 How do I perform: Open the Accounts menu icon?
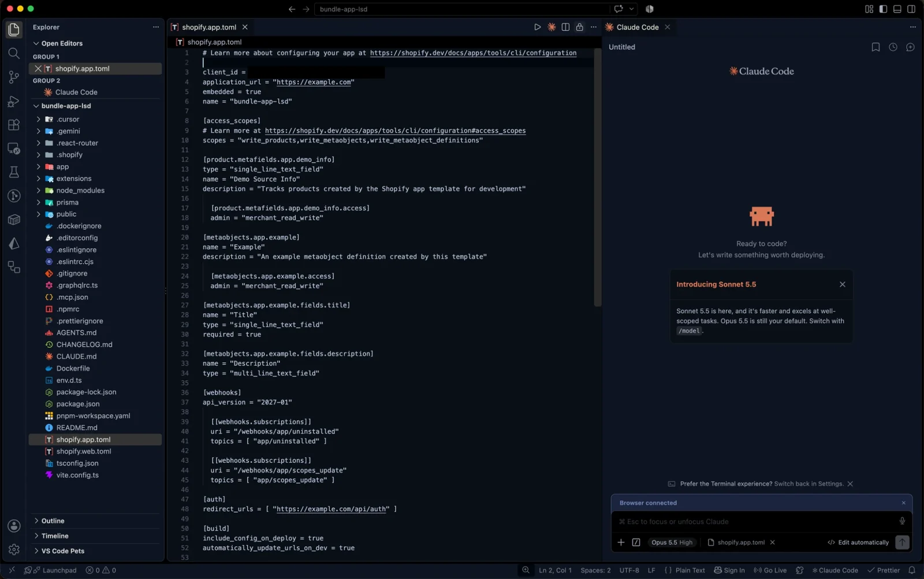pos(14,526)
